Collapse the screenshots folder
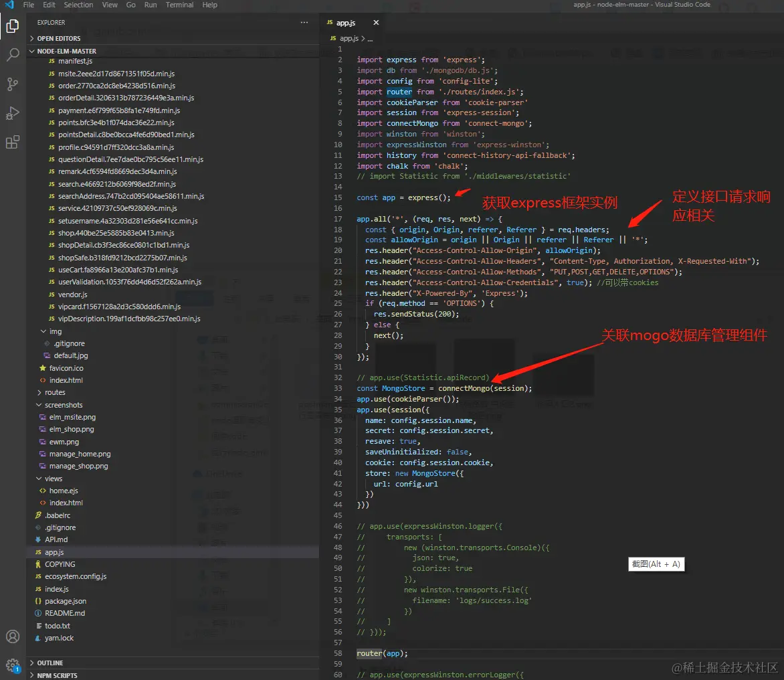The width and height of the screenshot is (784, 680). point(64,405)
